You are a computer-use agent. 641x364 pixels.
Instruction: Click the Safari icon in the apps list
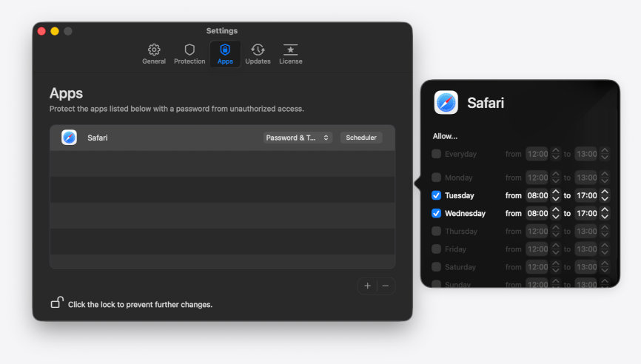69,138
